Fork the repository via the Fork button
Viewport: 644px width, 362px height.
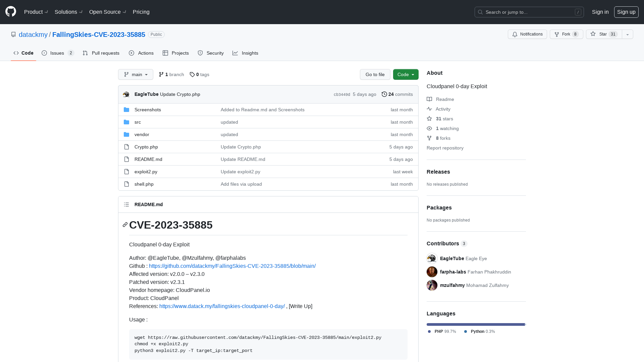point(566,34)
